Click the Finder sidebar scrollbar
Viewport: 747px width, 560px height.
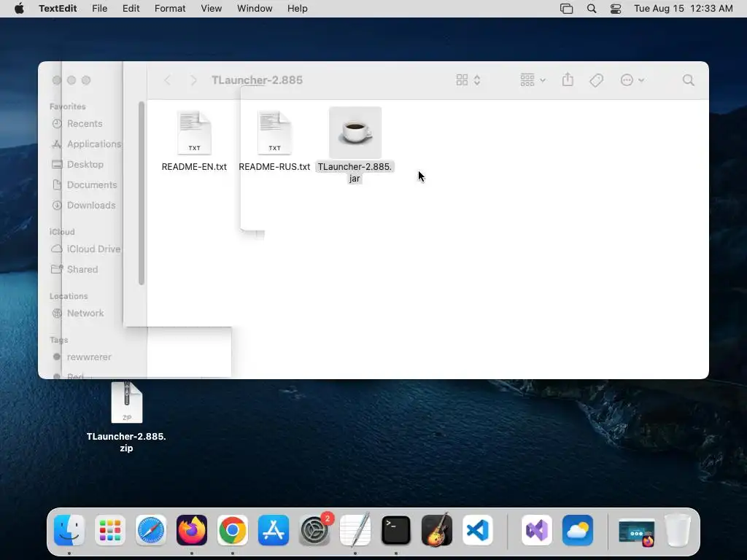point(142,192)
